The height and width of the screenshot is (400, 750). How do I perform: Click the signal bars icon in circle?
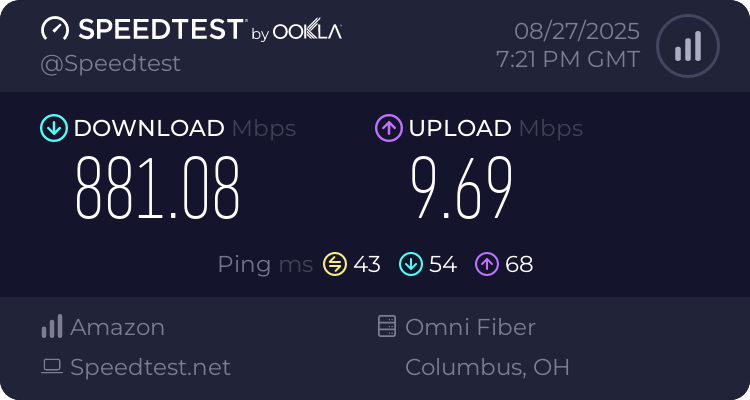[687, 46]
